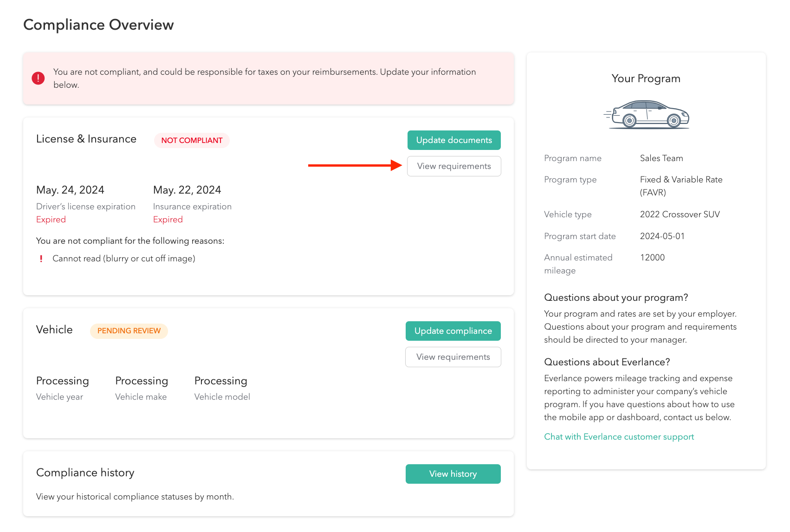Click the Expired label under Insurance expiration
Viewport: 790px width, 532px height.
click(x=168, y=220)
